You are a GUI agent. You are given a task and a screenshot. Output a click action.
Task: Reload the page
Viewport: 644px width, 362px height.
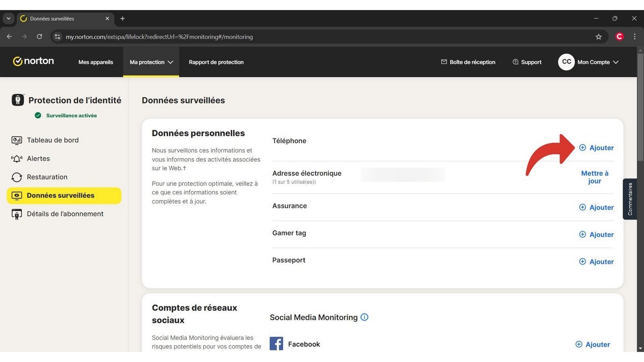tap(39, 37)
